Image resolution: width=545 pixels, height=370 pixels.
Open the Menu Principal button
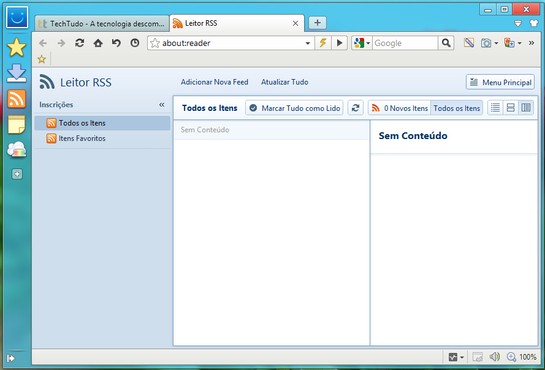(x=500, y=82)
